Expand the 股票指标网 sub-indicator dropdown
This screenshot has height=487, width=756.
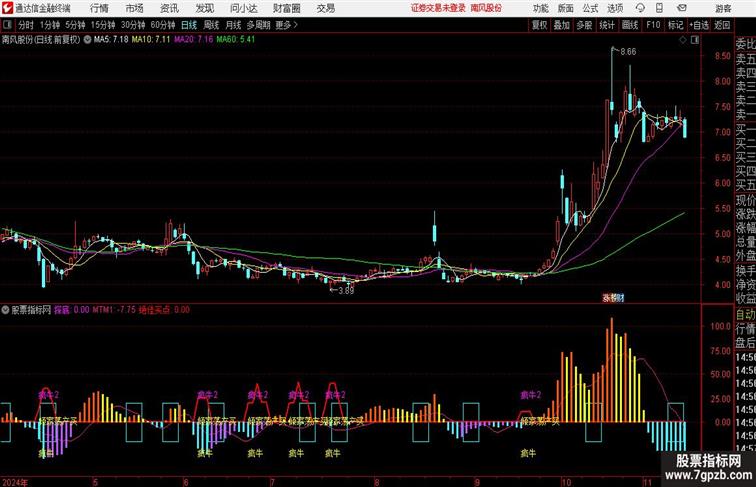tap(6, 310)
